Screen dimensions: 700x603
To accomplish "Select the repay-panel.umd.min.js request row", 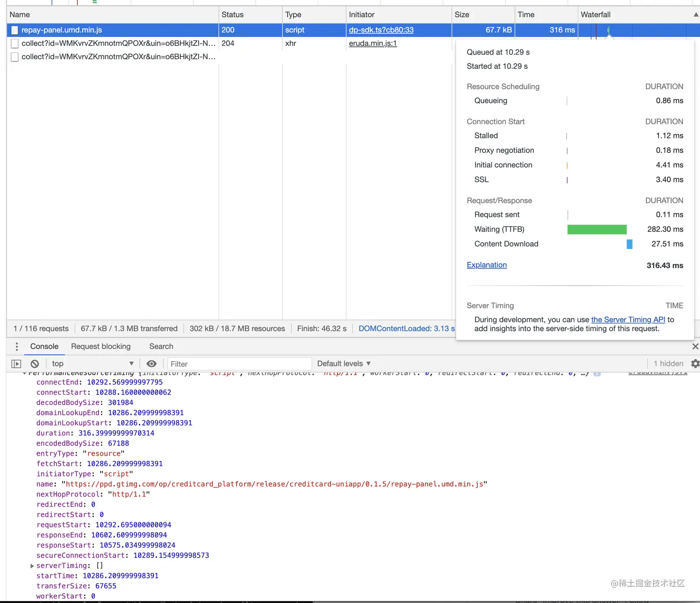I will [x=353, y=30].
